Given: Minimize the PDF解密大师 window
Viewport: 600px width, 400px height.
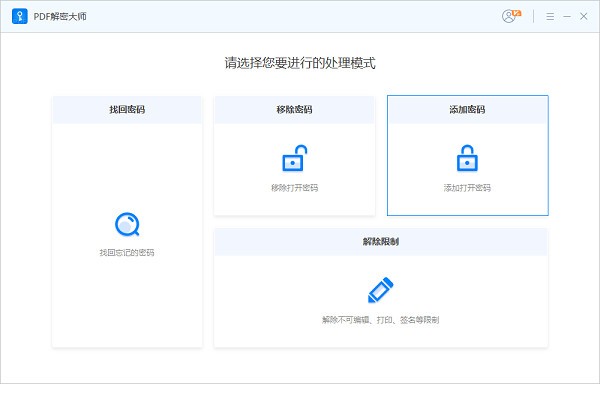Looking at the screenshot, I should click(566, 16).
